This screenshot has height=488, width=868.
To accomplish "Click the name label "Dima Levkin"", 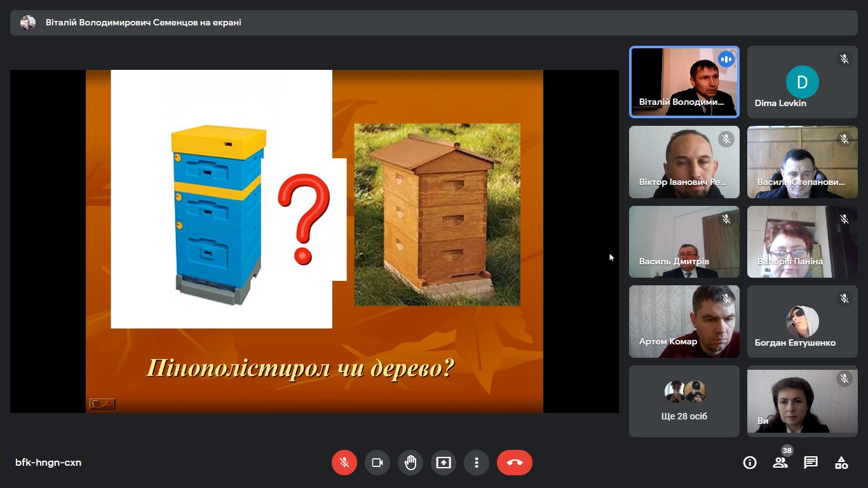I will [780, 103].
